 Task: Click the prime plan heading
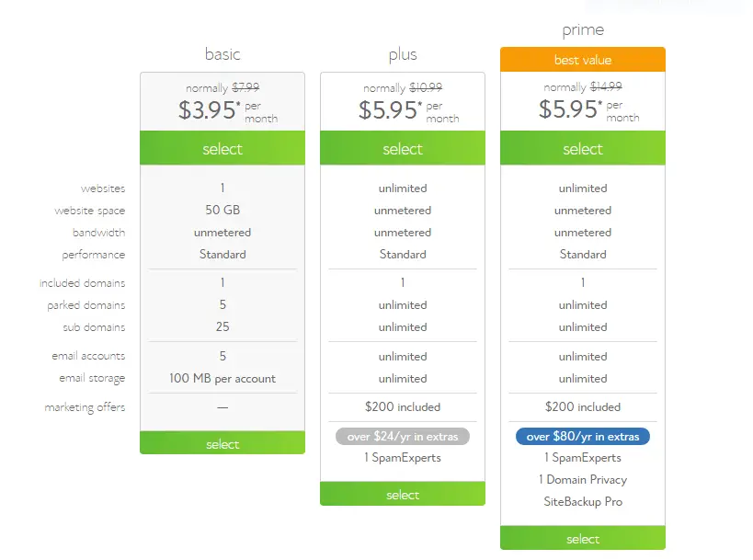(x=583, y=30)
